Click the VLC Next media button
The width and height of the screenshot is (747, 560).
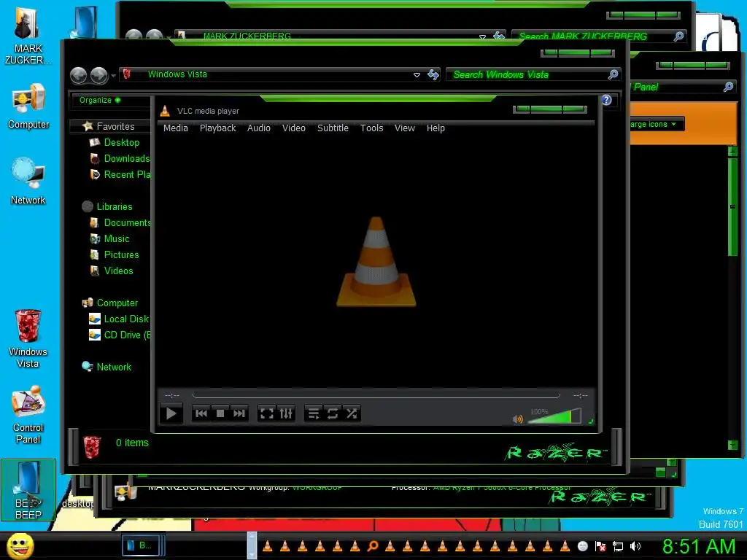tap(239, 413)
